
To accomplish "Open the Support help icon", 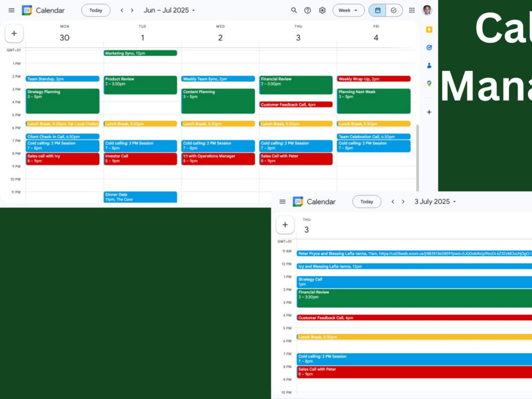I will point(307,11).
